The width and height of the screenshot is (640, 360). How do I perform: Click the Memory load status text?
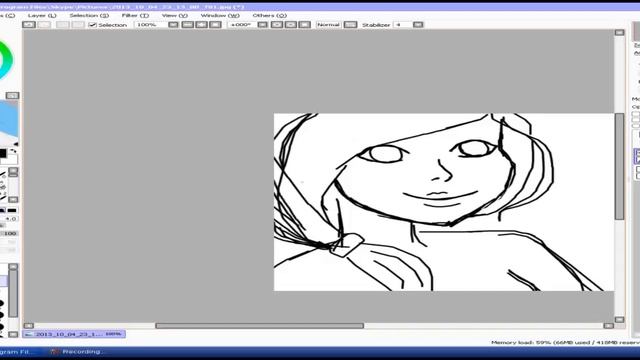[565, 343]
